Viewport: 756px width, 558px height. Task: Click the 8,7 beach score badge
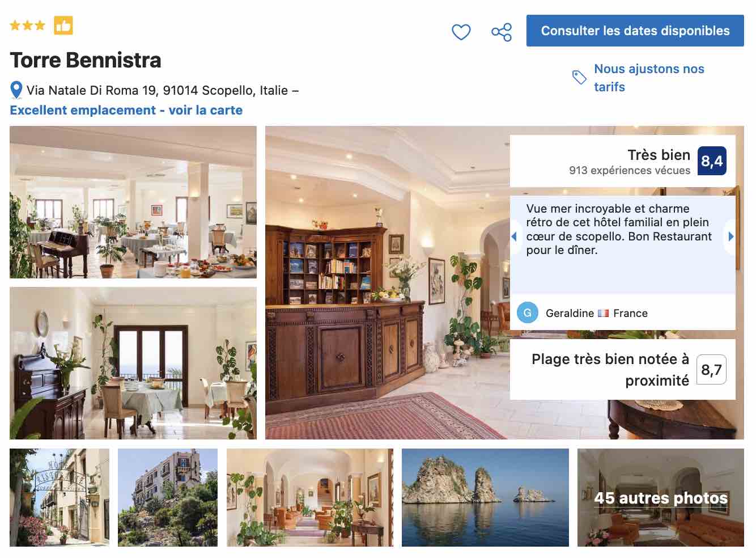click(x=711, y=370)
